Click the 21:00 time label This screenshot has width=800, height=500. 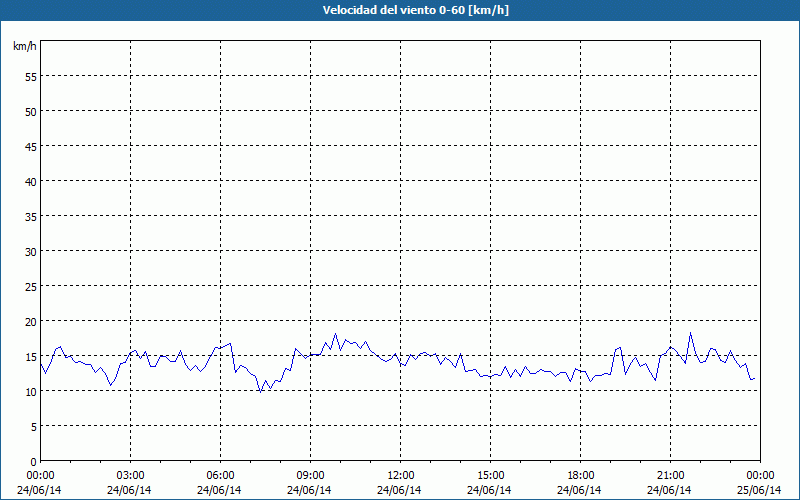670,476
